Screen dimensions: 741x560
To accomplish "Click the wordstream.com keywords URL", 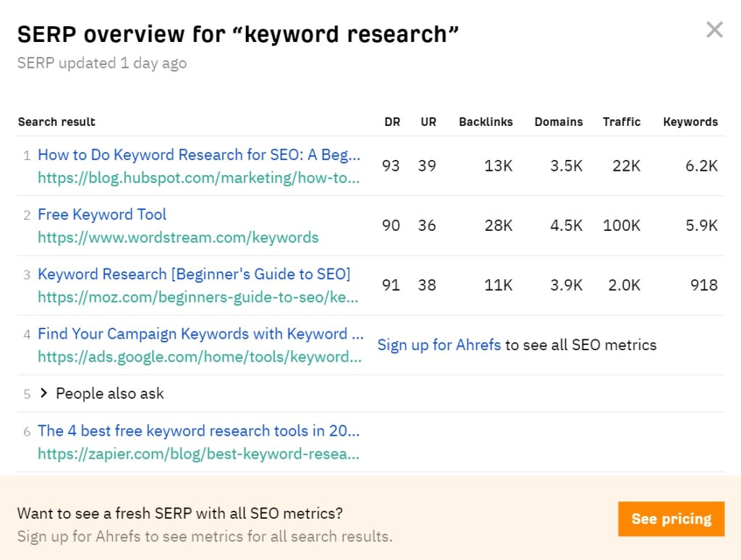I will [x=177, y=237].
